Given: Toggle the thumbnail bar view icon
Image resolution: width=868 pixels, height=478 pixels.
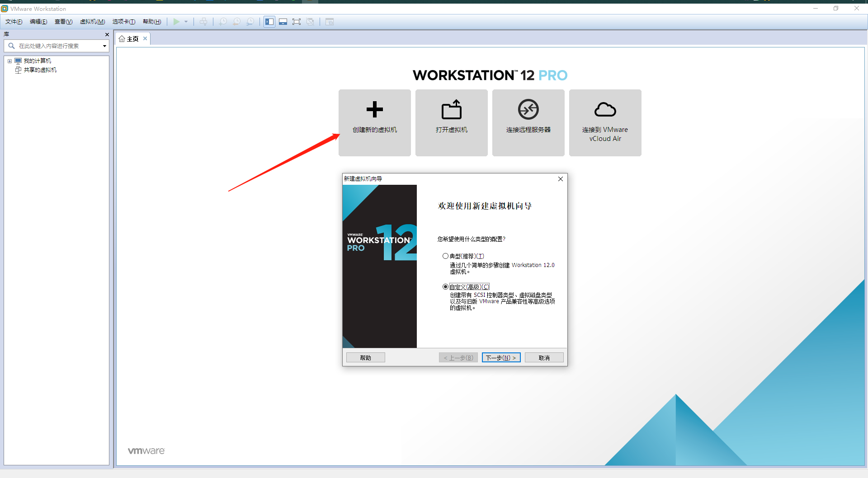Looking at the screenshot, I should [283, 22].
